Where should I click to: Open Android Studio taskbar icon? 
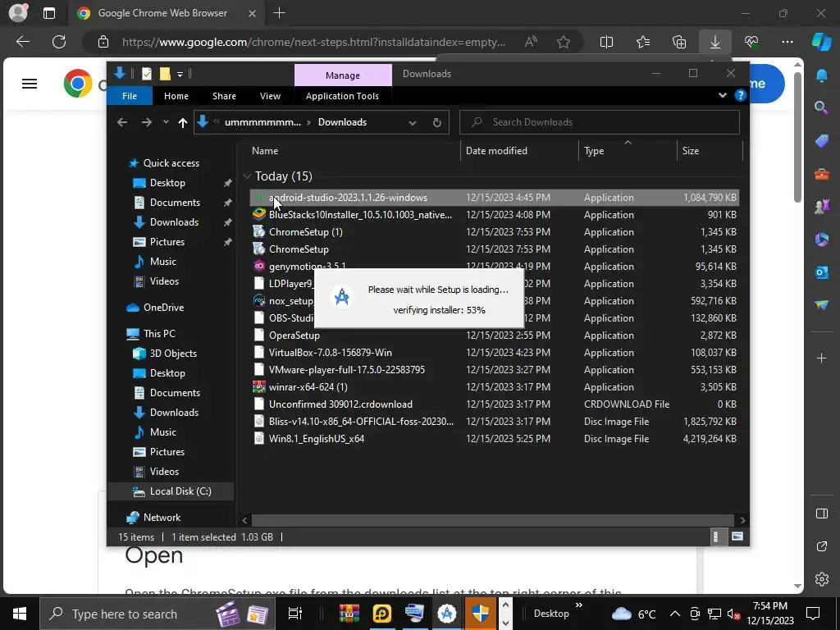click(447, 614)
